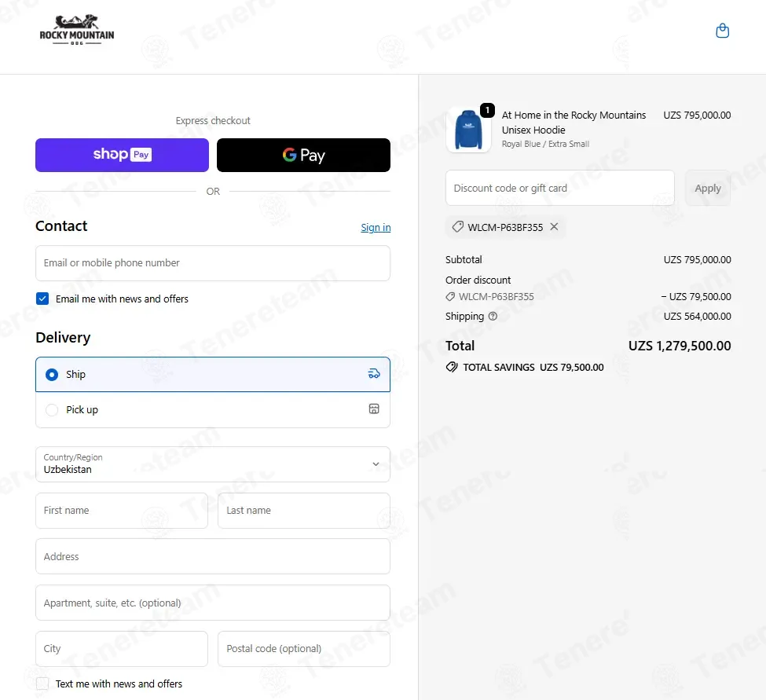Select the Ship delivery radio option
766x700 pixels.
click(x=52, y=375)
